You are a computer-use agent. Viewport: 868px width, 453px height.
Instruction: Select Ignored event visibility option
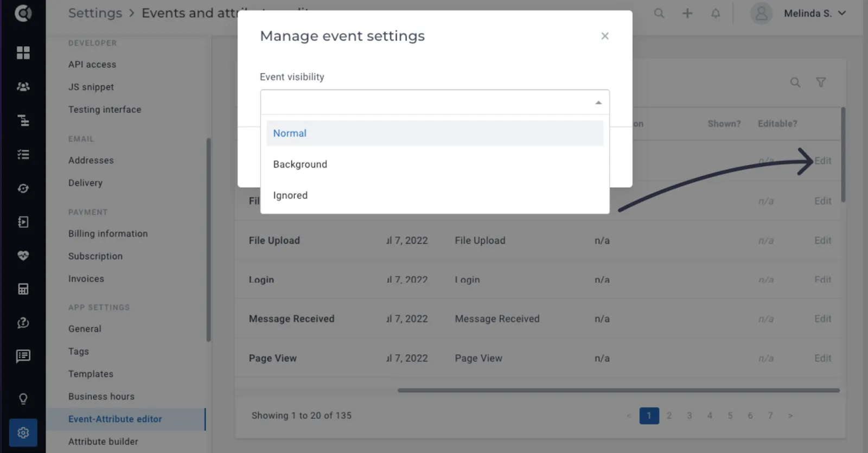click(x=435, y=195)
